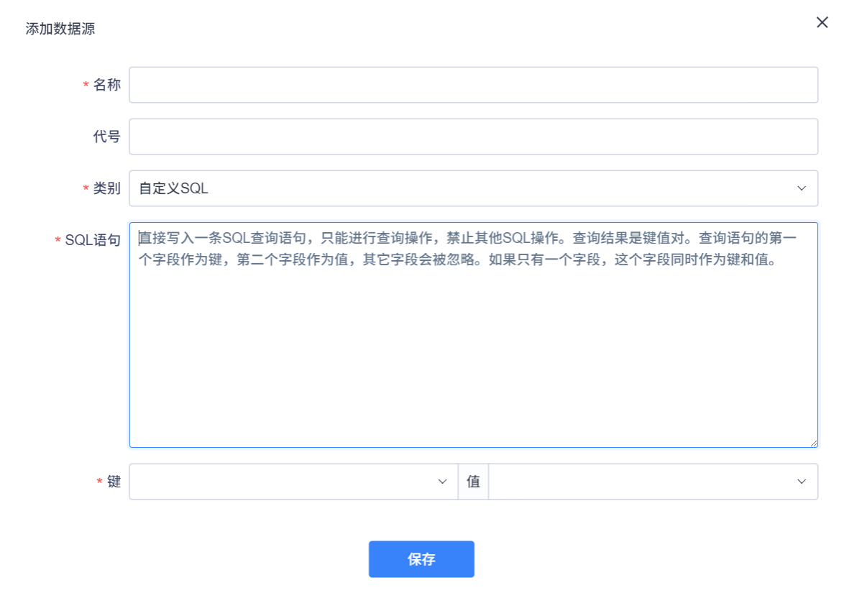Click the X to close the dialog
844x616 pixels.
click(822, 22)
